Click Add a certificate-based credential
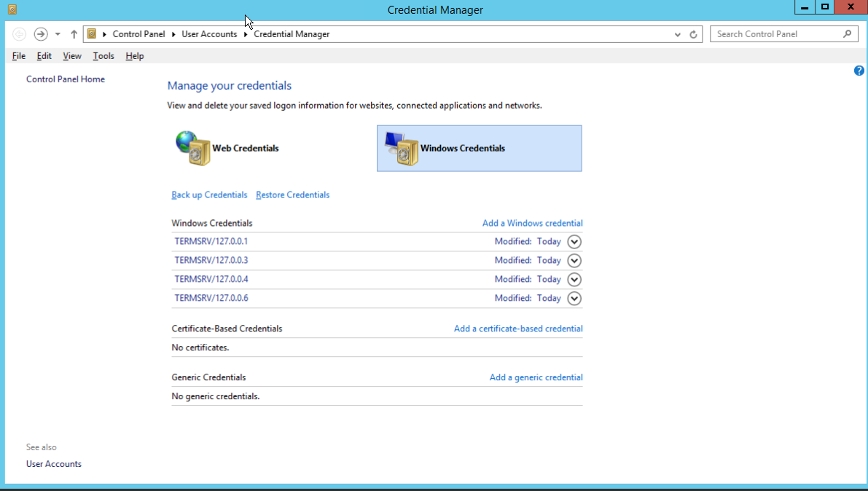Viewport: 868px width, 491px height. (x=518, y=329)
